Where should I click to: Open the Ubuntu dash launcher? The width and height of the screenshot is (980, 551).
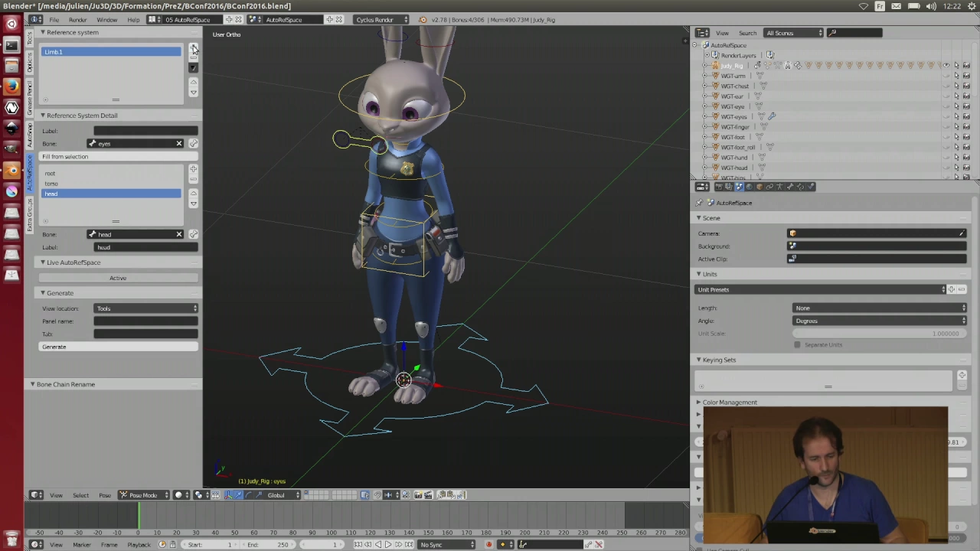tap(11, 24)
